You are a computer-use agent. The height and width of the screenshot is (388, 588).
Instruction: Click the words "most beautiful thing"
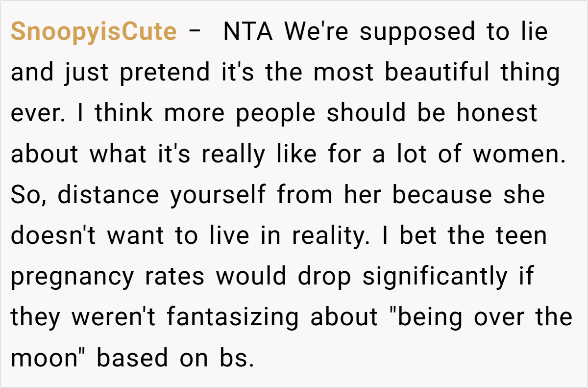pos(436,73)
